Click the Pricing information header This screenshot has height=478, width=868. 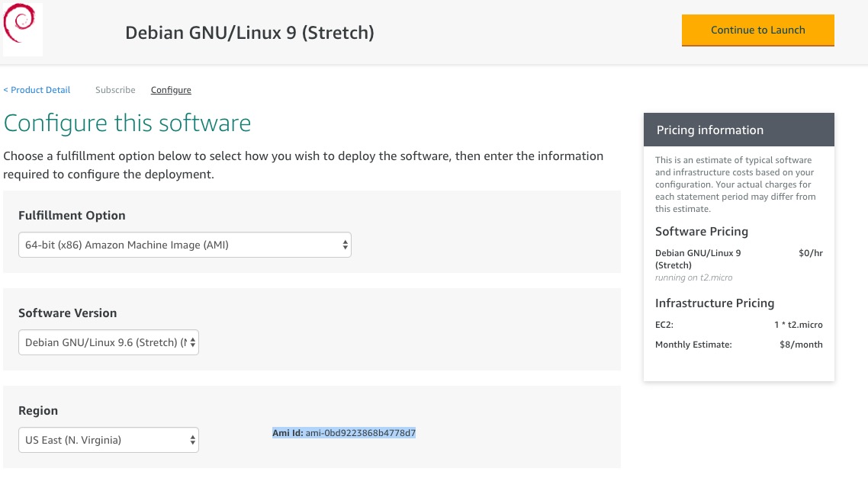click(x=739, y=130)
